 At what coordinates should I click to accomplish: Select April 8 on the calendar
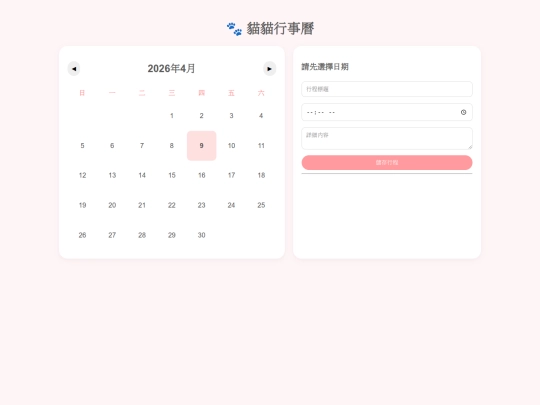coord(172,146)
